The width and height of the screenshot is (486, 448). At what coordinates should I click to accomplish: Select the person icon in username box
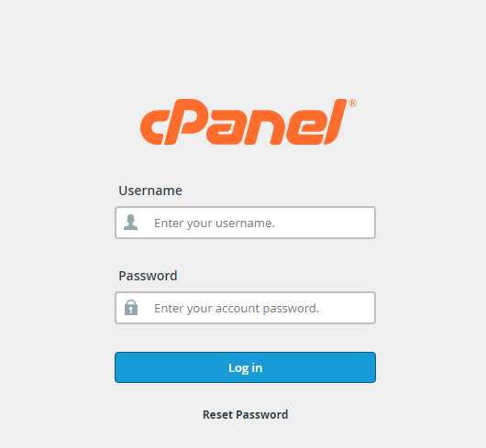coord(130,223)
